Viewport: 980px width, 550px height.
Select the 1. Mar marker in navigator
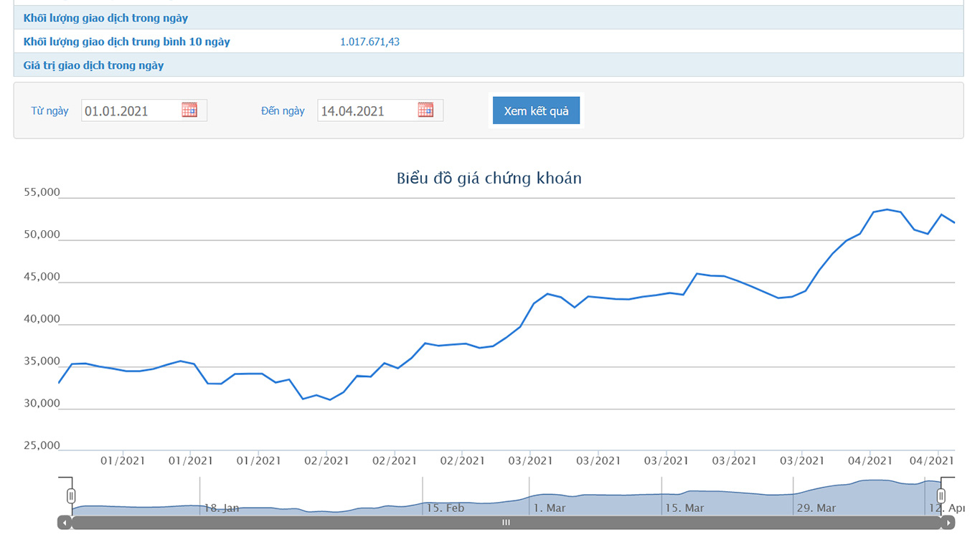point(549,508)
